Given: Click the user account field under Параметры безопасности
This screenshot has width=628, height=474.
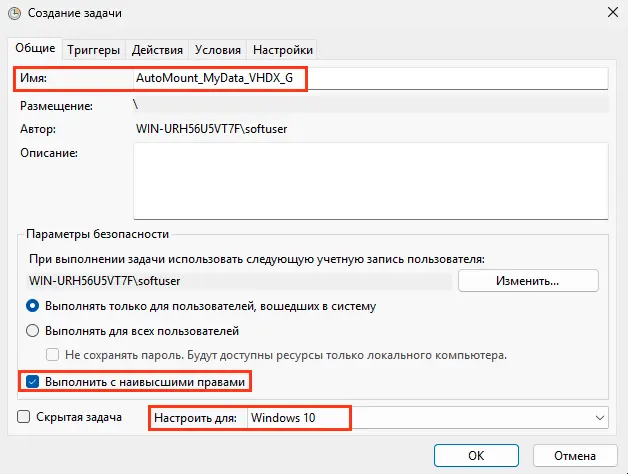Looking at the screenshot, I should (x=240, y=281).
